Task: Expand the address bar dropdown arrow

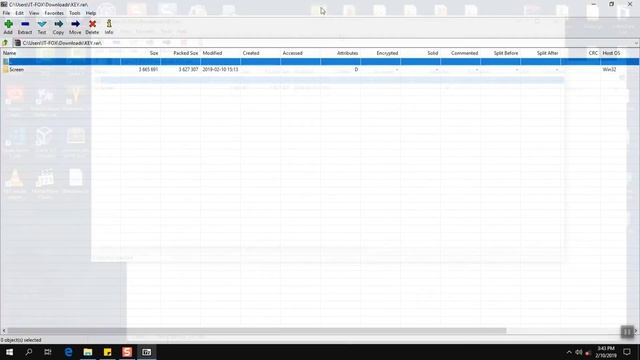Action: pos(636,43)
